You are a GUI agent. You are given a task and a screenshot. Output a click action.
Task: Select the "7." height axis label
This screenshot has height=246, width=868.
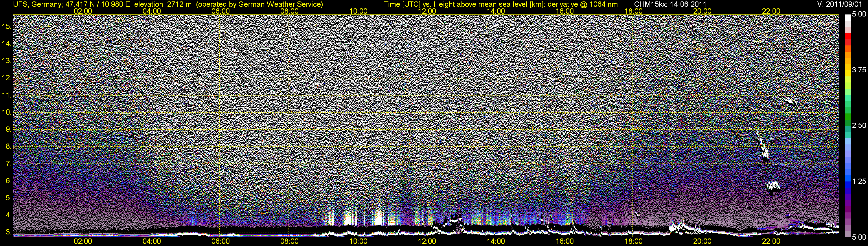tap(8, 164)
